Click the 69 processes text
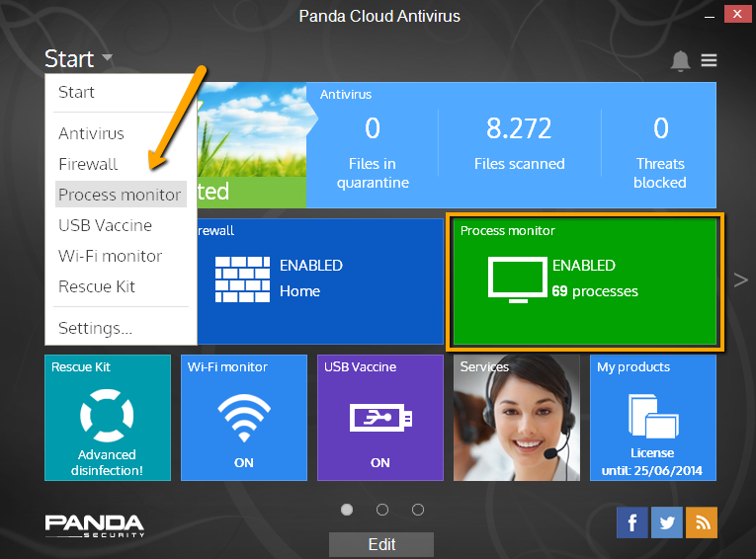This screenshot has width=756, height=559. point(595,291)
